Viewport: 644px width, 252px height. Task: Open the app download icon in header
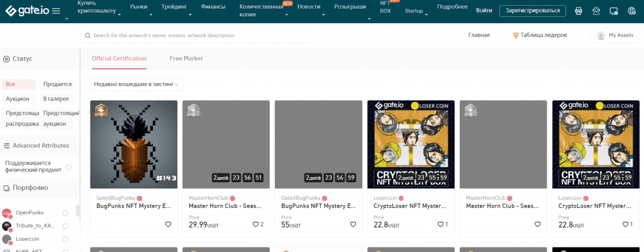[x=579, y=11]
